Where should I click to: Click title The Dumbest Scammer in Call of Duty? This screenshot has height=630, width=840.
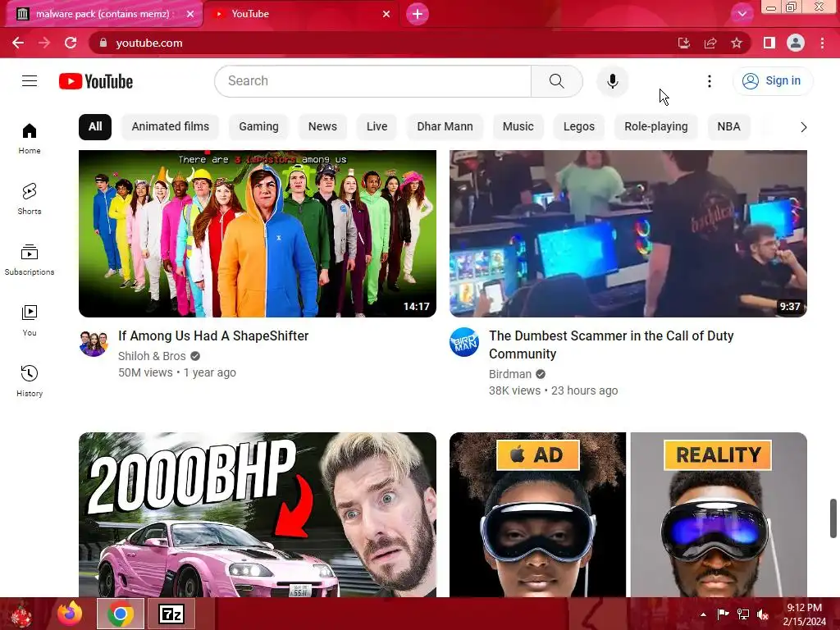click(611, 345)
